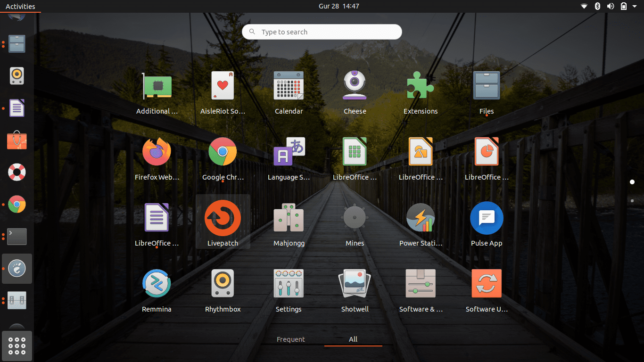
Task: Open Rhythmbox from the app grid
Action: point(223,291)
